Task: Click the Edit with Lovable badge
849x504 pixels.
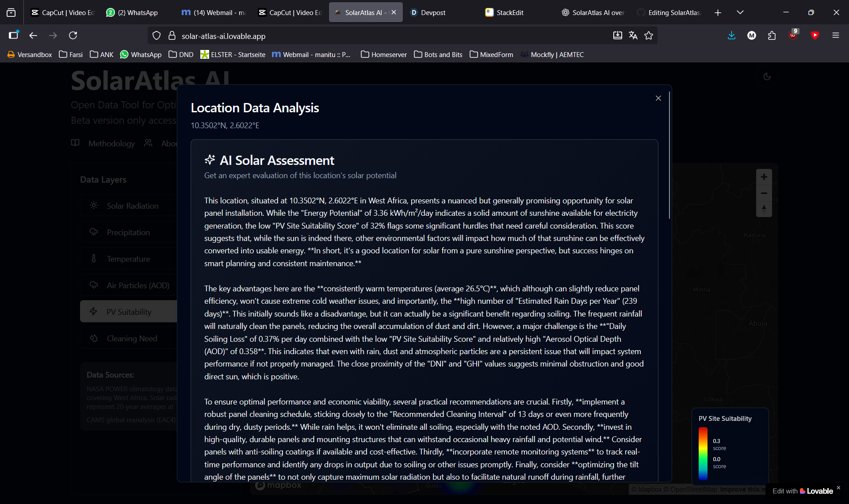Action: 802,491
